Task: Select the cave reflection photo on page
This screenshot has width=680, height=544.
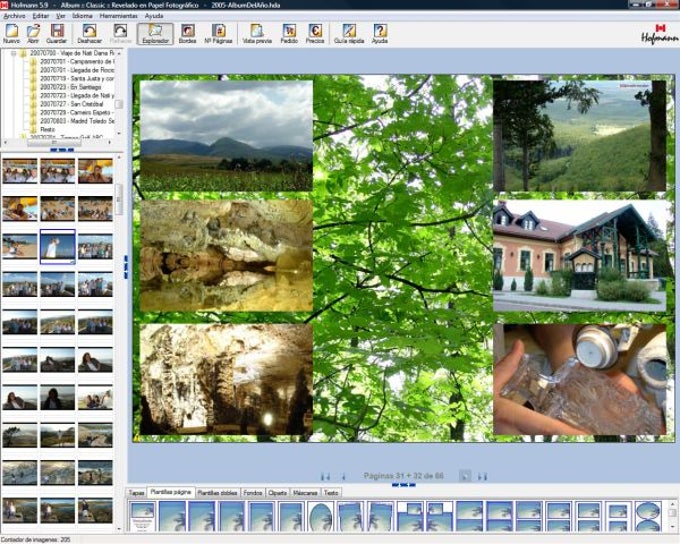Action: pos(226,256)
